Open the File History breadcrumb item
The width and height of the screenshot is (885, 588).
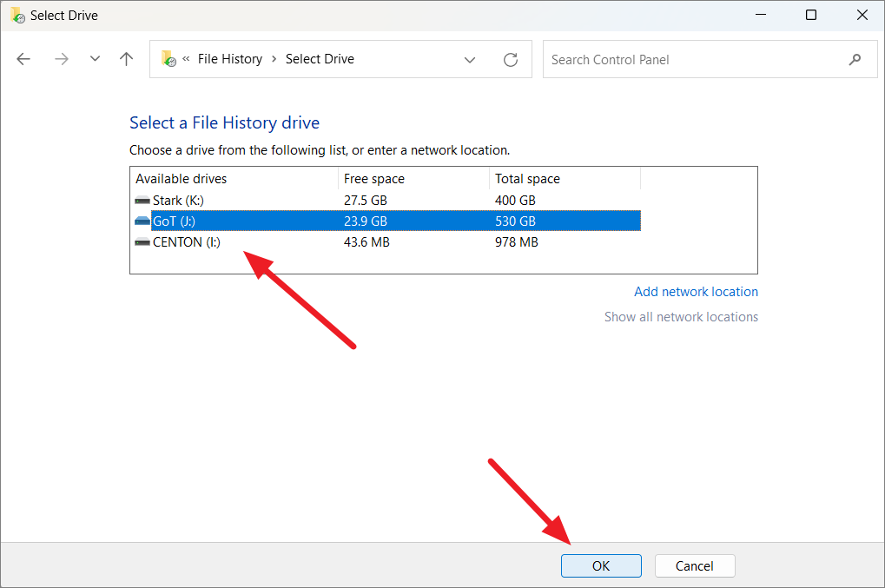point(230,58)
